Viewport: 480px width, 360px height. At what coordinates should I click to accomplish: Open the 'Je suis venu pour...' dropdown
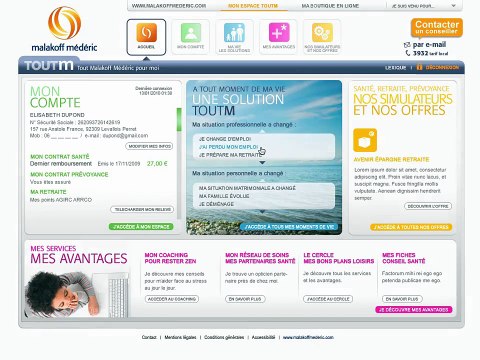click(x=423, y=6)
